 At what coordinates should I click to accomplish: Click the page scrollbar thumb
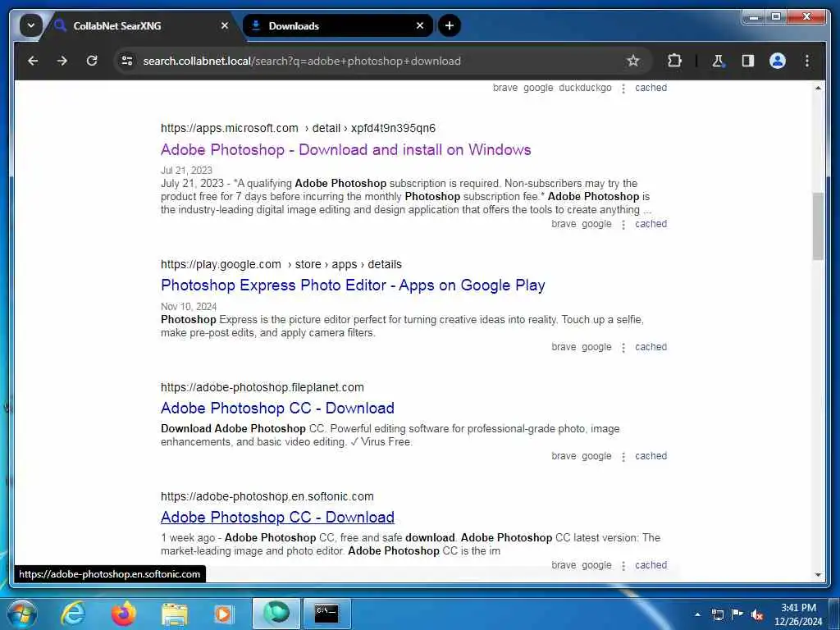818,226
